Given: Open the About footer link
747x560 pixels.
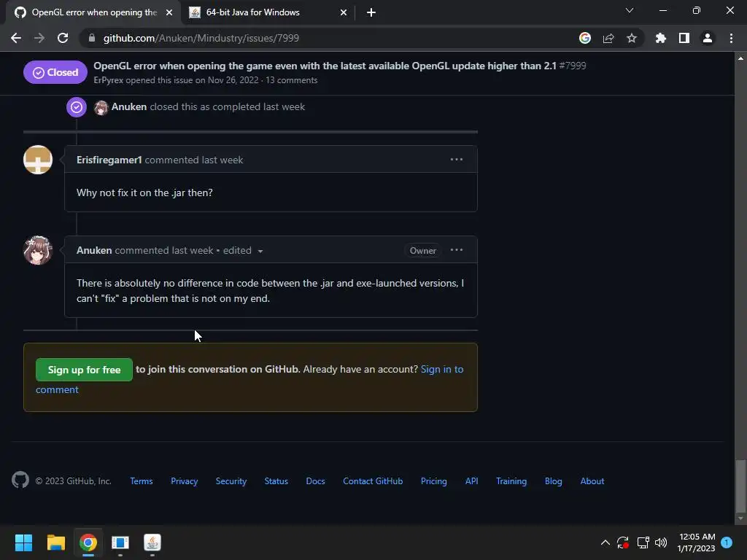Looking at the screenshot, I should (592, 481).
